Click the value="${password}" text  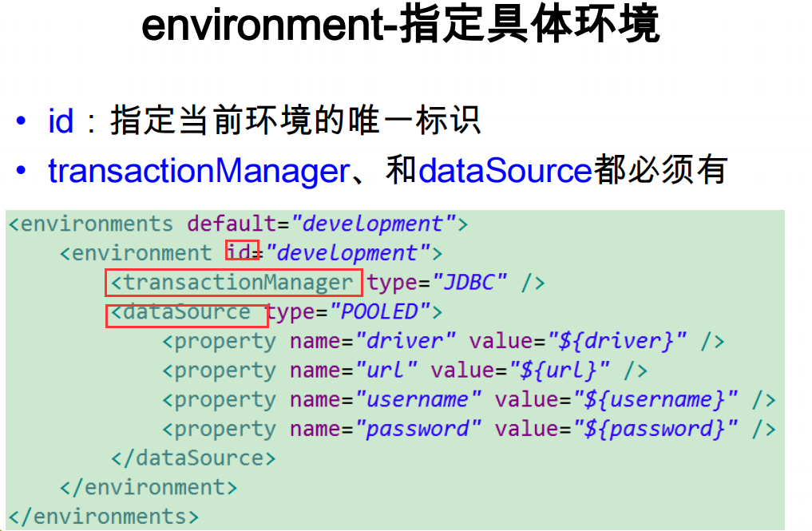616,430
